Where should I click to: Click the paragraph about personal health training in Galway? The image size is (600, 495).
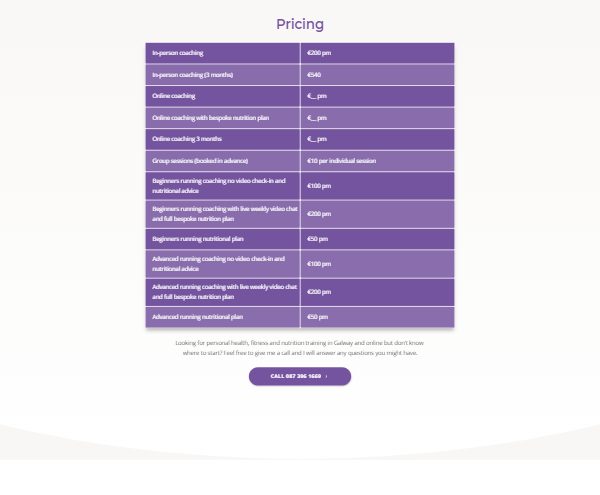pyautogui.click(x=300, y=348)
